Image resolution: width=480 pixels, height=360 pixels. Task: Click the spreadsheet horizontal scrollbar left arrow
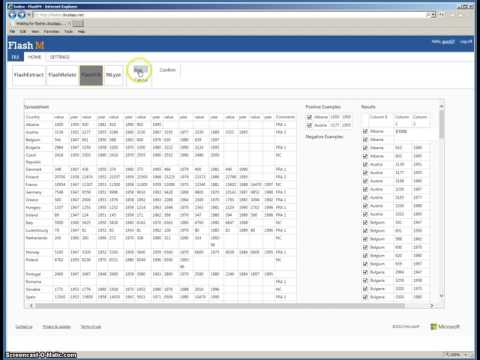[32, 306]
